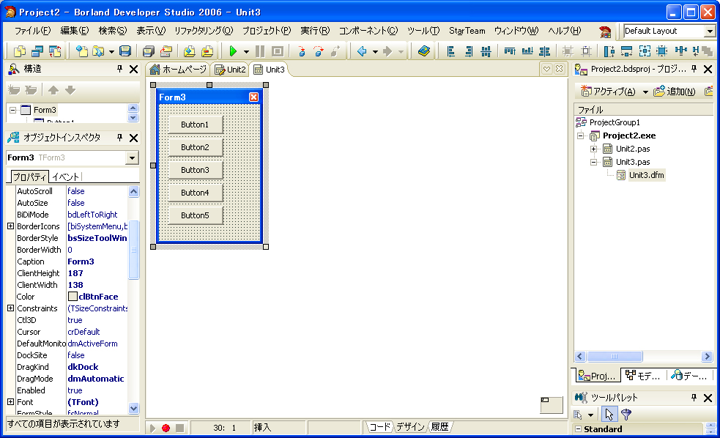Click the 追加(N) button
720x438 pixels.
(x=675, y=91)
